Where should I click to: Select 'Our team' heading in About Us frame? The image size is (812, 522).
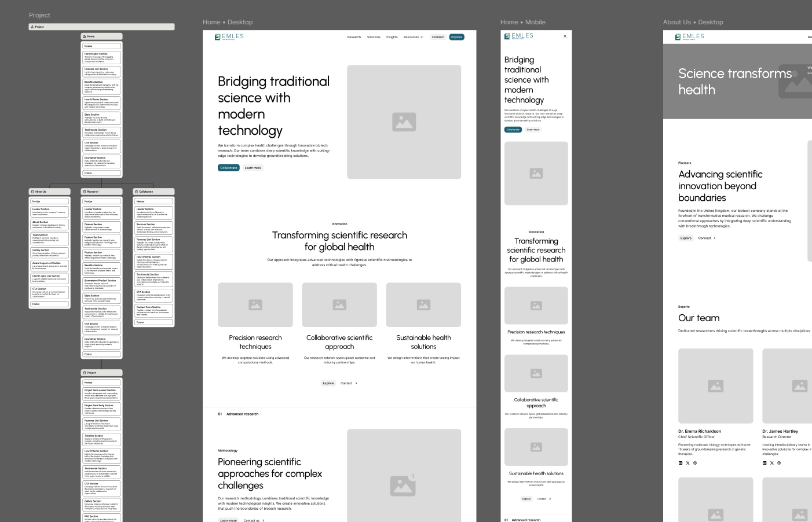[x=699, y=318]
